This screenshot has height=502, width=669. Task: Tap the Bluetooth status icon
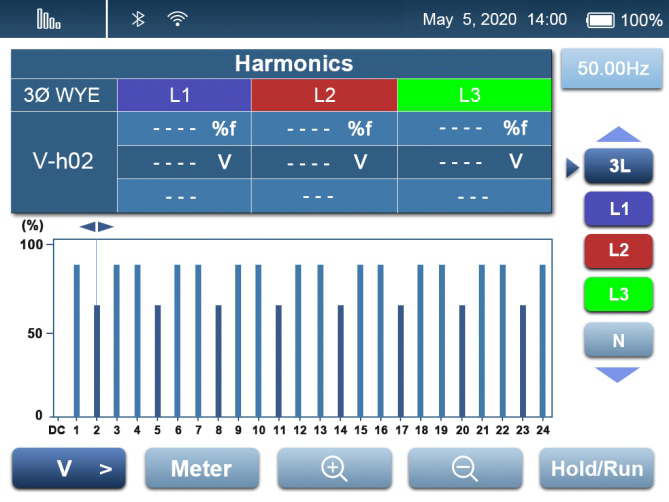139,19
